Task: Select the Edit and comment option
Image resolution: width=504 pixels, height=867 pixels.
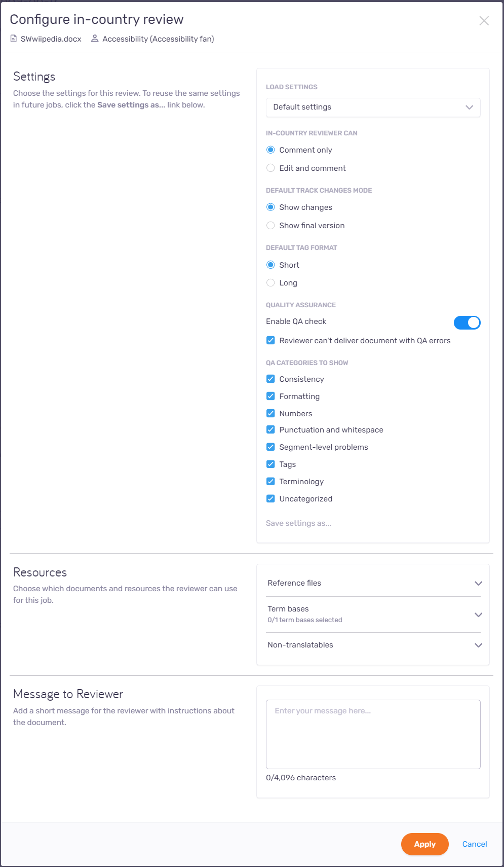Action: tap(270, 168)
